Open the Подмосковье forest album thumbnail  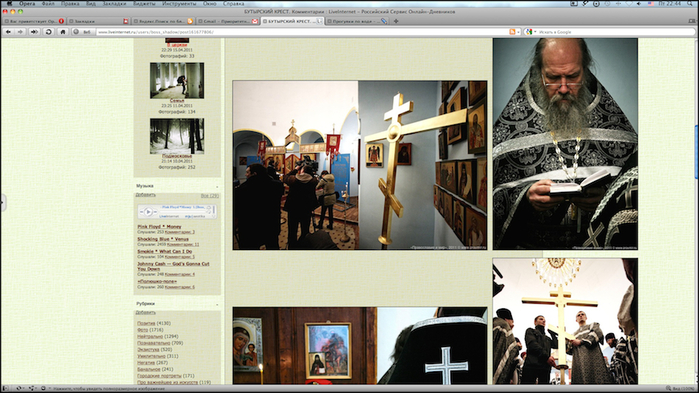177,136
